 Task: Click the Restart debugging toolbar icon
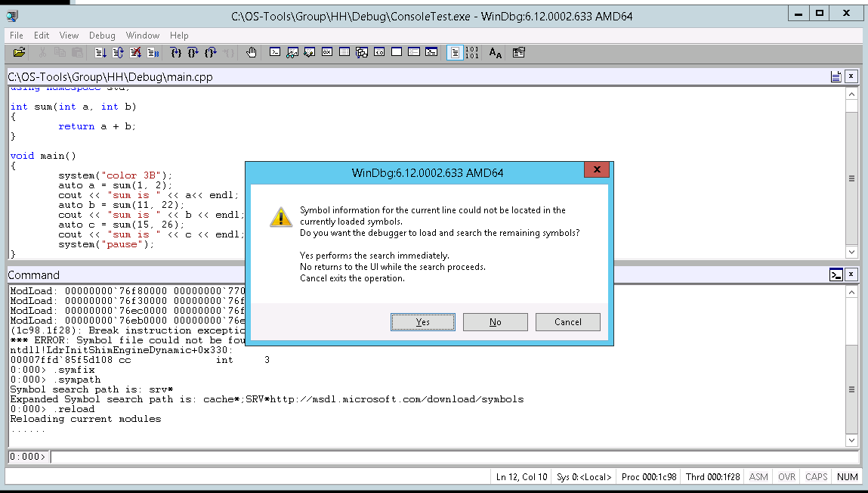(x=118, y=53)
